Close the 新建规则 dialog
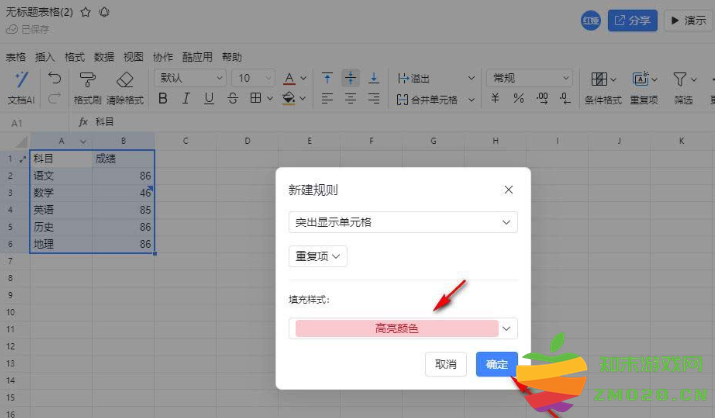 point(508,189)
